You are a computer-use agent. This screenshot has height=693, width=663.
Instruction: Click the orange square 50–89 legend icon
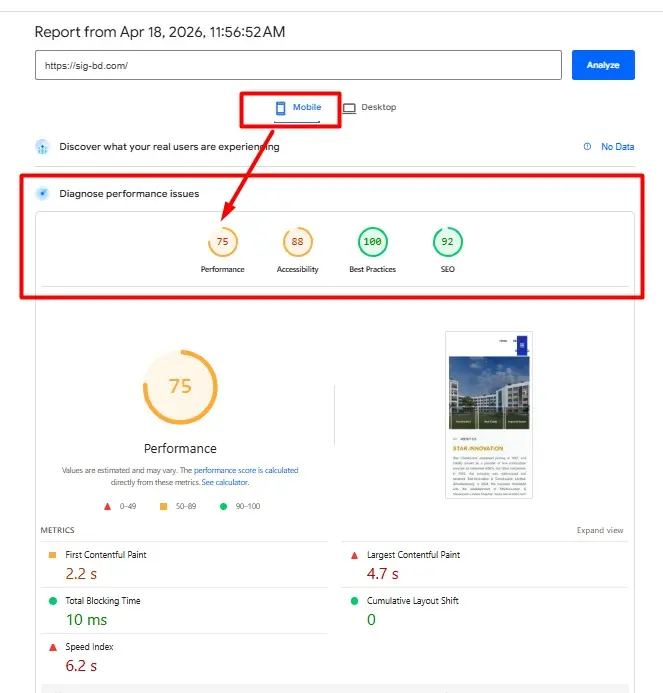[x=164, y=506]
